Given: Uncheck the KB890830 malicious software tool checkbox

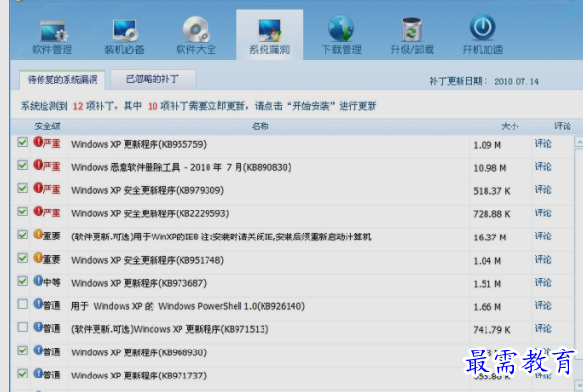Looking at the screenshot, I should (22, 165).
